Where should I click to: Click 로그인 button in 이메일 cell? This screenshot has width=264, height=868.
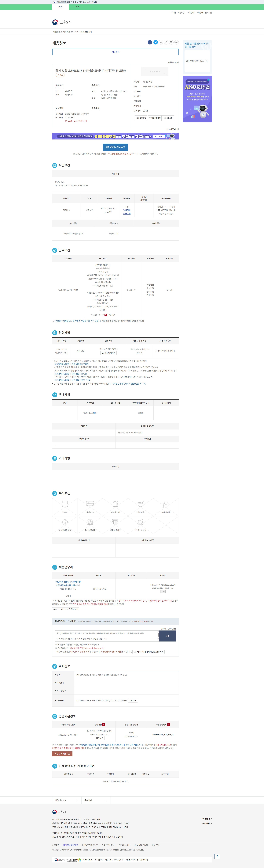pos(163,592)
